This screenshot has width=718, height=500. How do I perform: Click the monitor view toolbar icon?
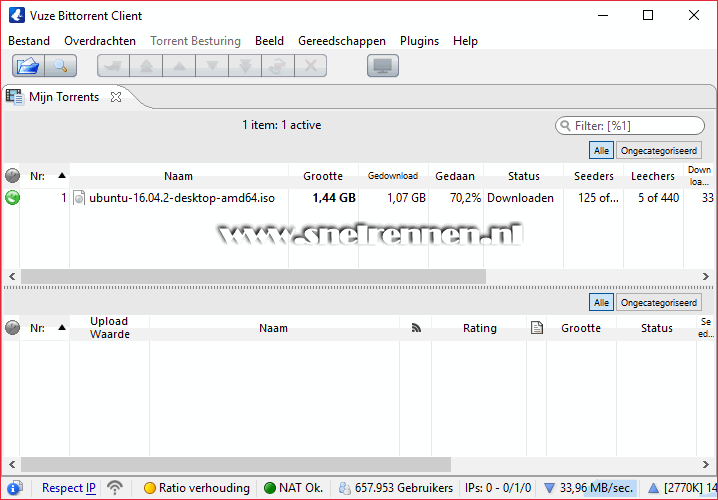383,66
